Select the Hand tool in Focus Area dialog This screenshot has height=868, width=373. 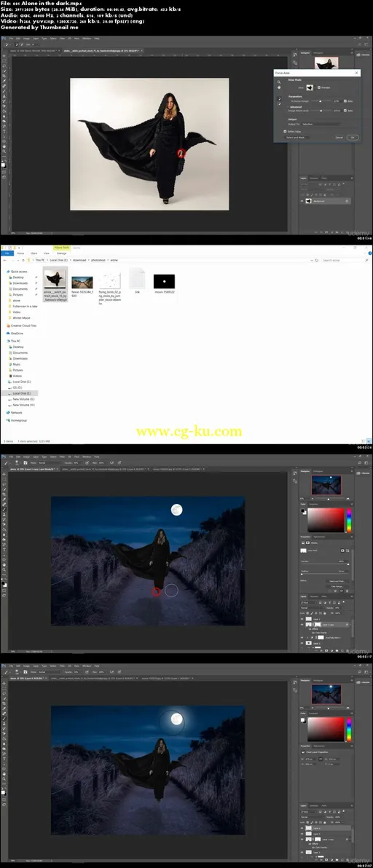pos(279,87)
